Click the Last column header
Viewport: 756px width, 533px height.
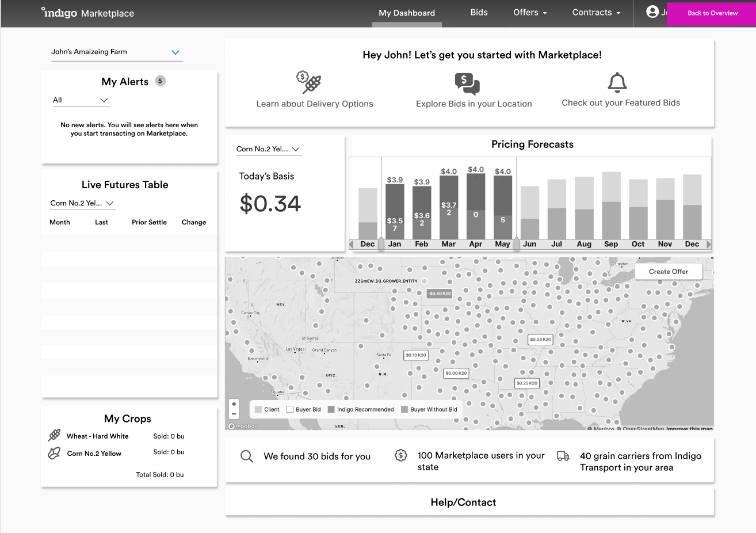pos(101,222)
